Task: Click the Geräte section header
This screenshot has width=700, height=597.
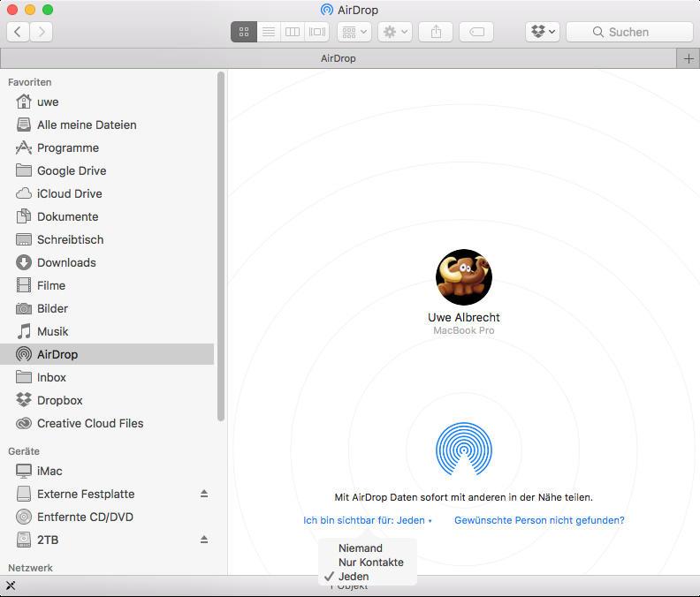Action: click(24, 451)
